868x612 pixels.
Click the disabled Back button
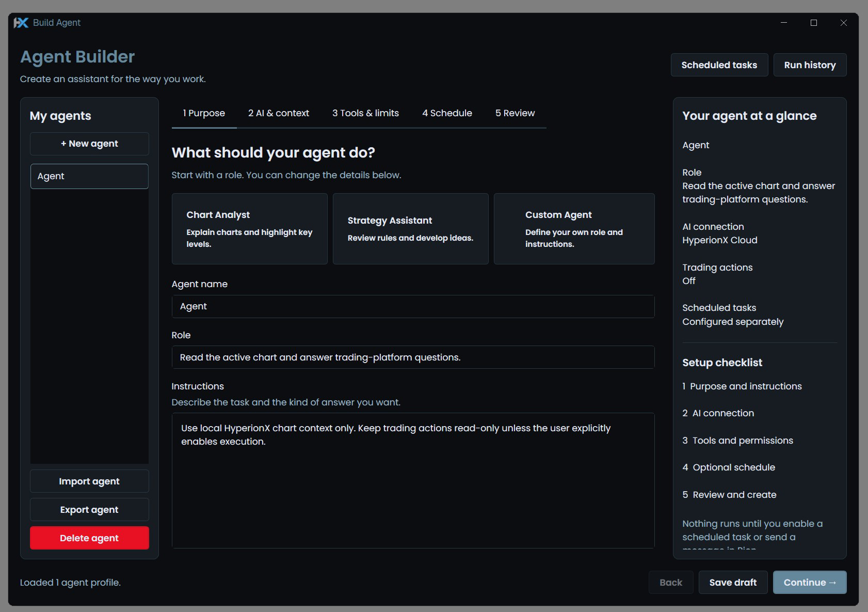coord(671,583)
